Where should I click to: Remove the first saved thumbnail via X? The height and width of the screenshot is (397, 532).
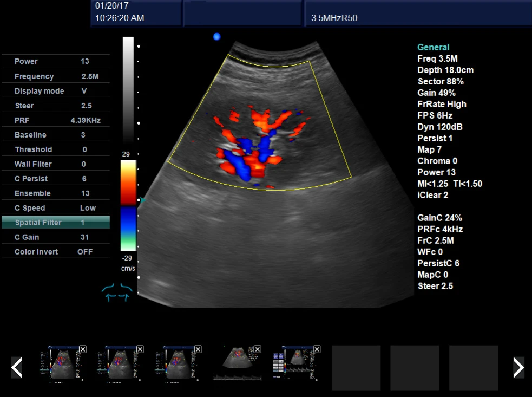click(x=82, y=349)
